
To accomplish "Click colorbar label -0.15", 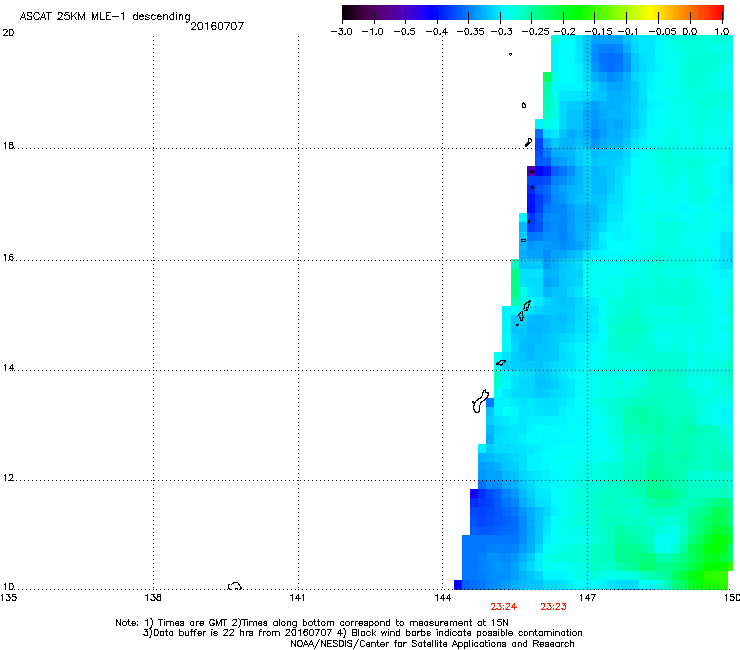I will 598,32.
